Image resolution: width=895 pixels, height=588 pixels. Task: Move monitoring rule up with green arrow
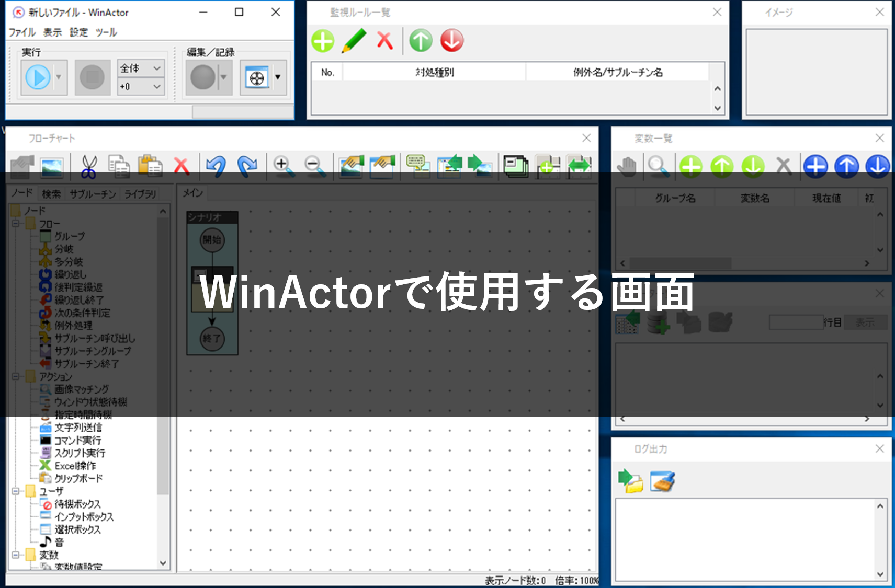(421, 41)
